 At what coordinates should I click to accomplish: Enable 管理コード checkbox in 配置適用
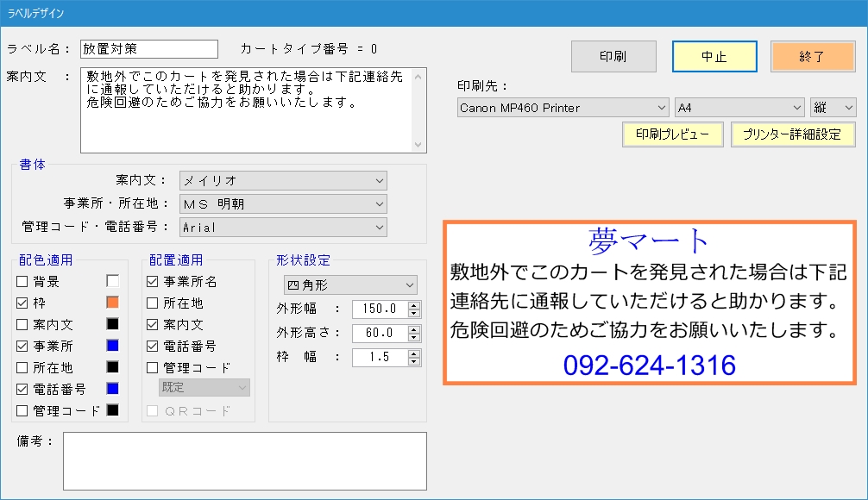pos(152,368)
